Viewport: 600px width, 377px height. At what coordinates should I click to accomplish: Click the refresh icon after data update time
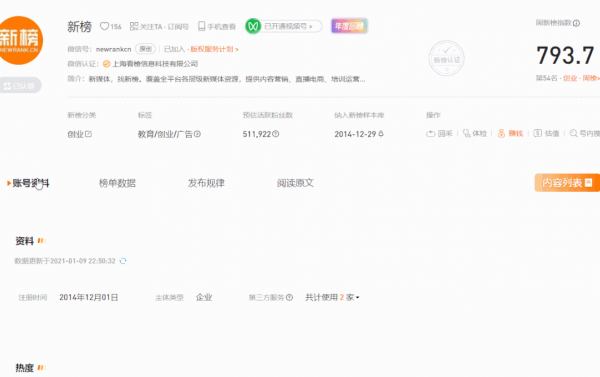pos(123,261)
